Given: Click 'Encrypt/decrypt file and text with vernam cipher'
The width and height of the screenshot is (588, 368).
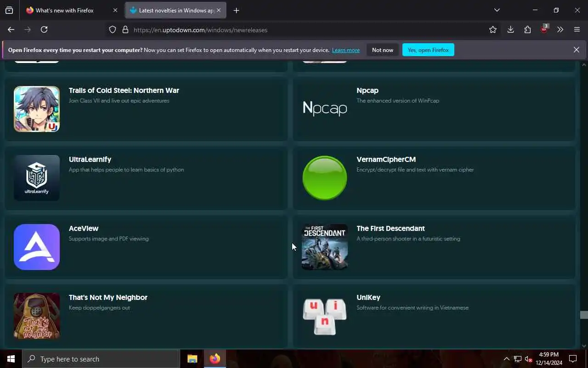Looking at the screenshot, I should 415,170.
